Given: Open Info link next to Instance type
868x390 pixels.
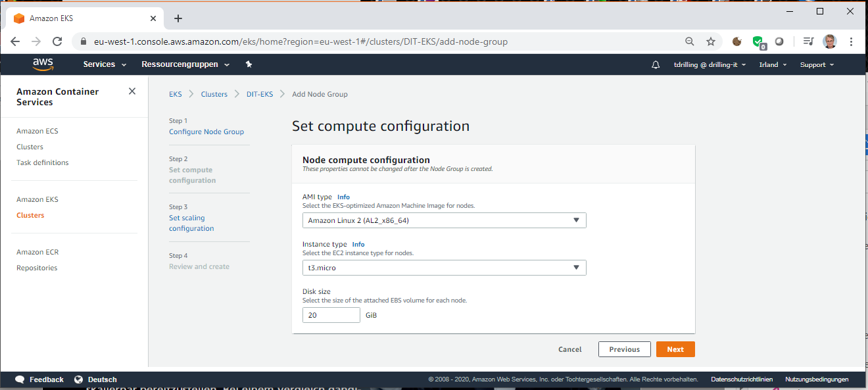Looking at the screenshot, I should (x=358, y=244).
